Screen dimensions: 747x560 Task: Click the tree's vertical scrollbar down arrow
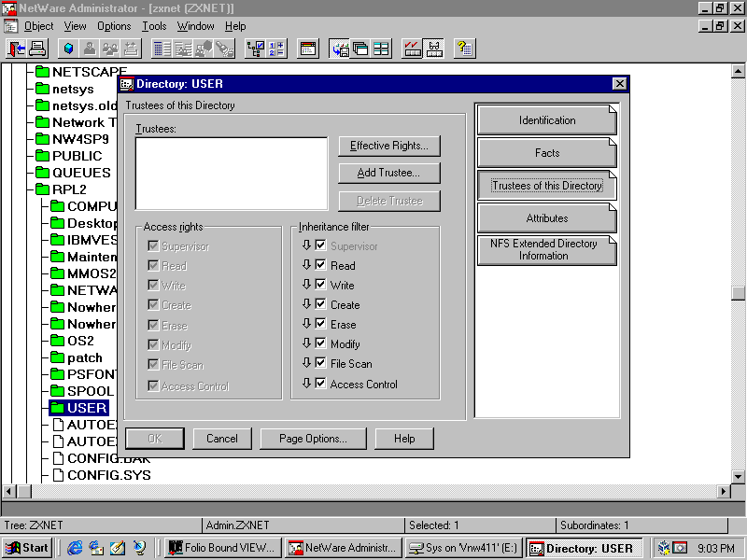pyautogui.click(x=738, y=476)
